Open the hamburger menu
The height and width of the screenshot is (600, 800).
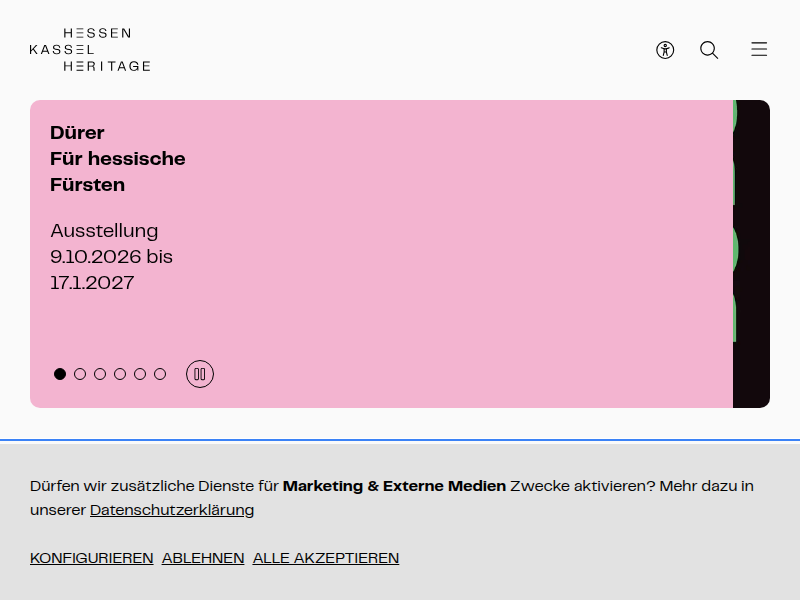[759, 49]
